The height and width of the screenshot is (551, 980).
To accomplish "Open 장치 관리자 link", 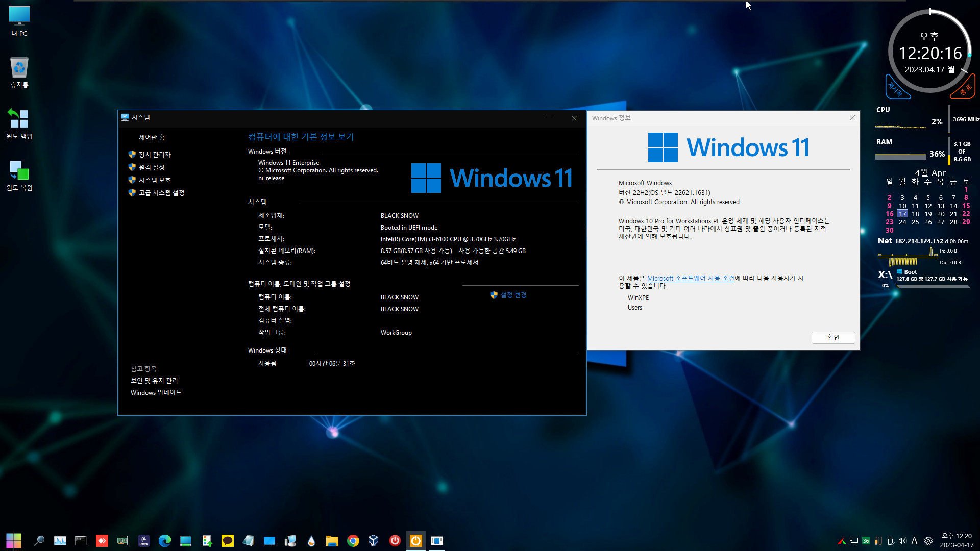I will pyautogui.click(x=155, y=155).
